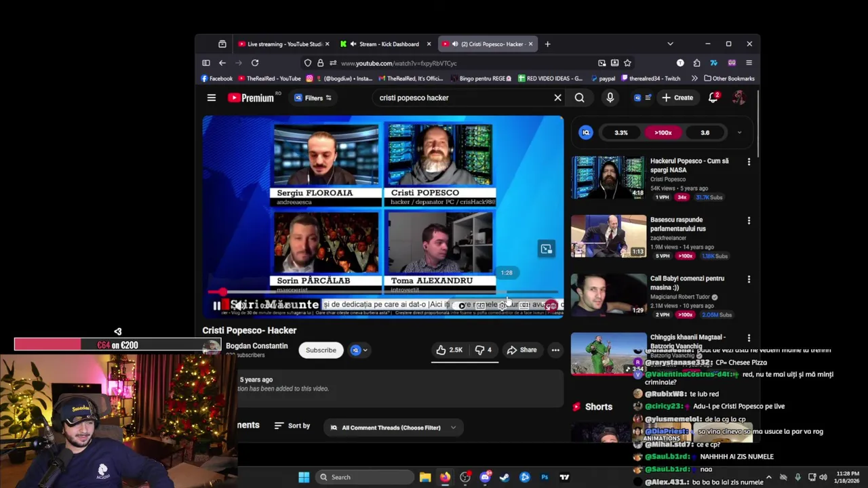Screen dimensions: 868x488
Task: Pause the video with the pause button
Action: (x=216, y=306)
